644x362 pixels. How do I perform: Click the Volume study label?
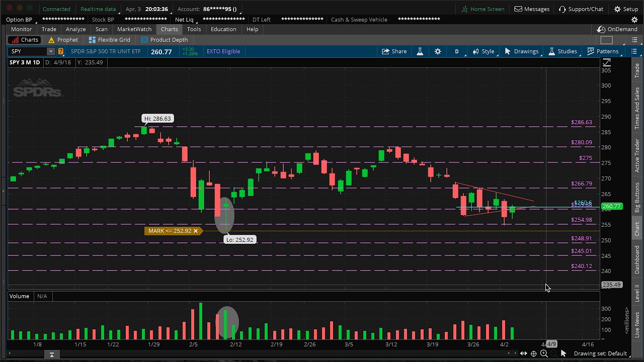[19, 296]
